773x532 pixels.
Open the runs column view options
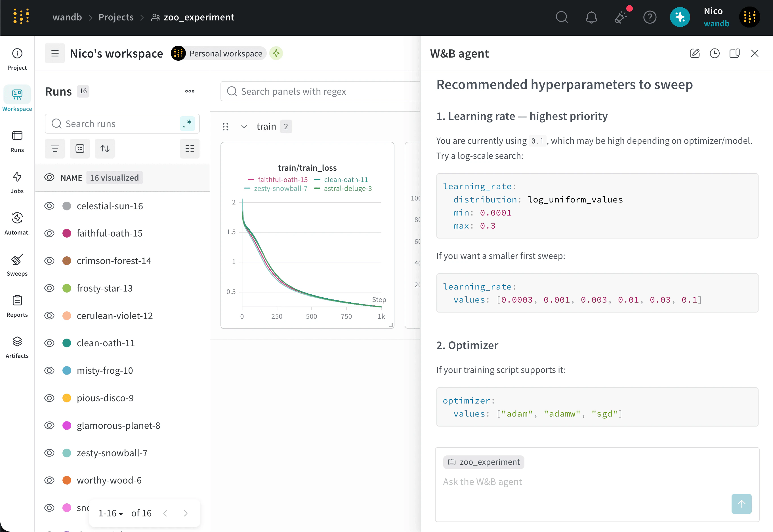pyautogui.click(x=190, y=149)
